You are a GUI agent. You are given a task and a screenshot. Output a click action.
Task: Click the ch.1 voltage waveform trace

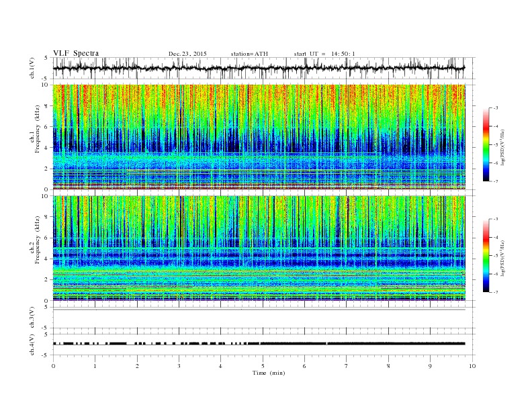point(259,68)
